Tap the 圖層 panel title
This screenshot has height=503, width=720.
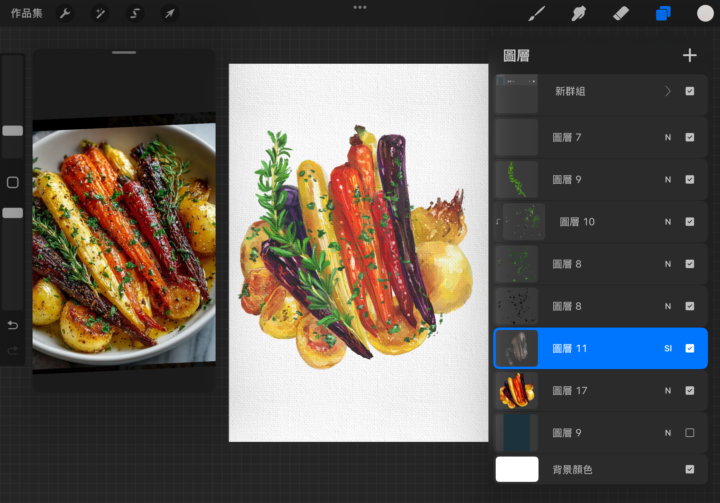click(516, 56)
